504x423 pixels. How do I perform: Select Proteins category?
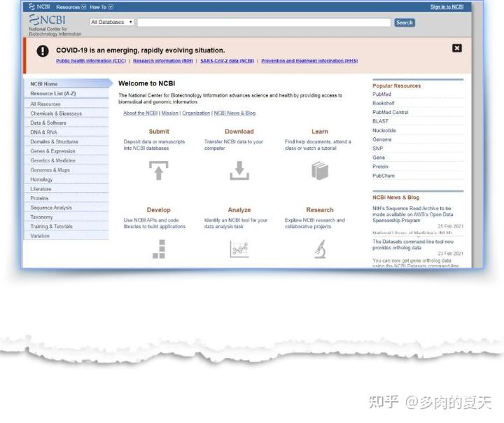[x=66, y=198]
